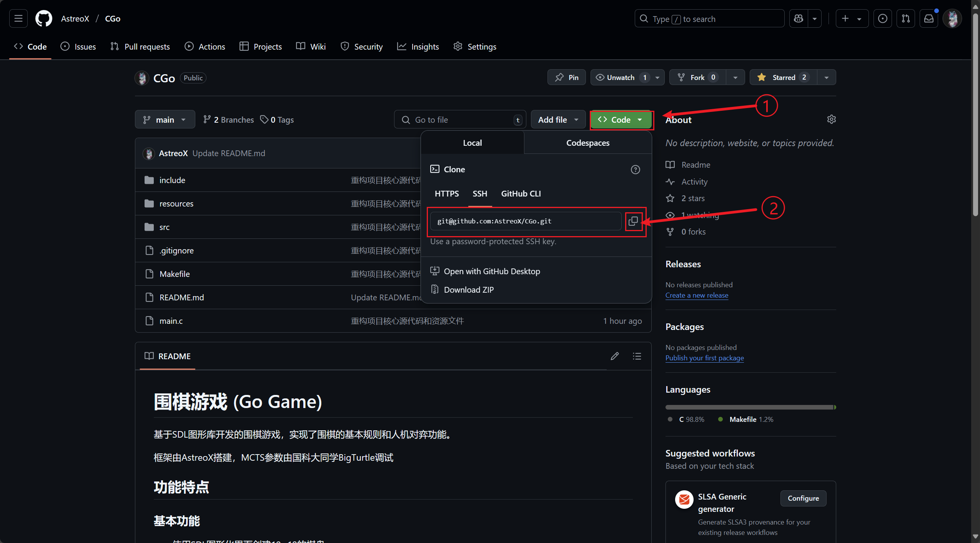The width and height of the screenshot is (980, 543).
Task: Select the GitHub CLI clone option
Action: [521, 193]
